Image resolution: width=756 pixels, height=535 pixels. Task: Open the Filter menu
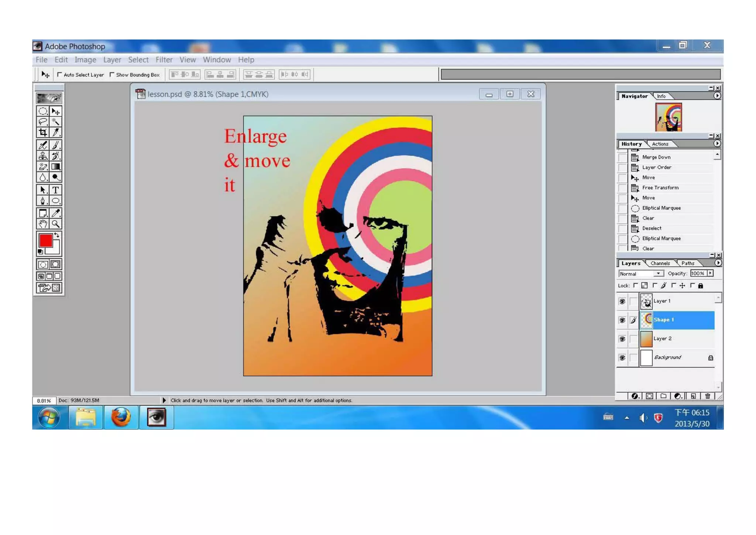point(164,60)
